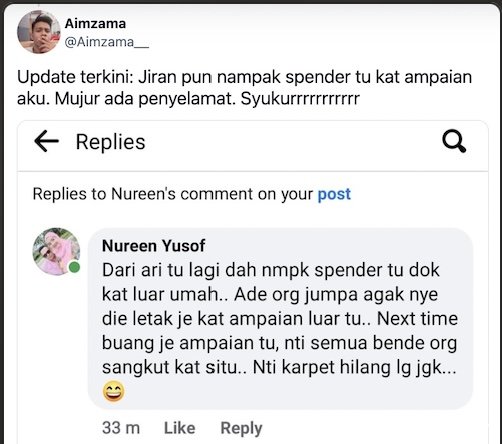Click 'Dari ari tu lagi' comment line
This screenshot has height=444, width=502.
pos(271,270)
